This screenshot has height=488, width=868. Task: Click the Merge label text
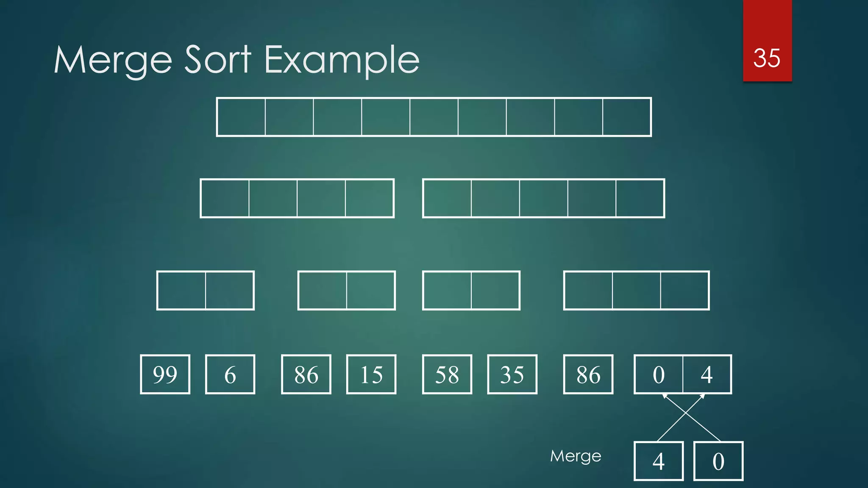tap(576, 456)
